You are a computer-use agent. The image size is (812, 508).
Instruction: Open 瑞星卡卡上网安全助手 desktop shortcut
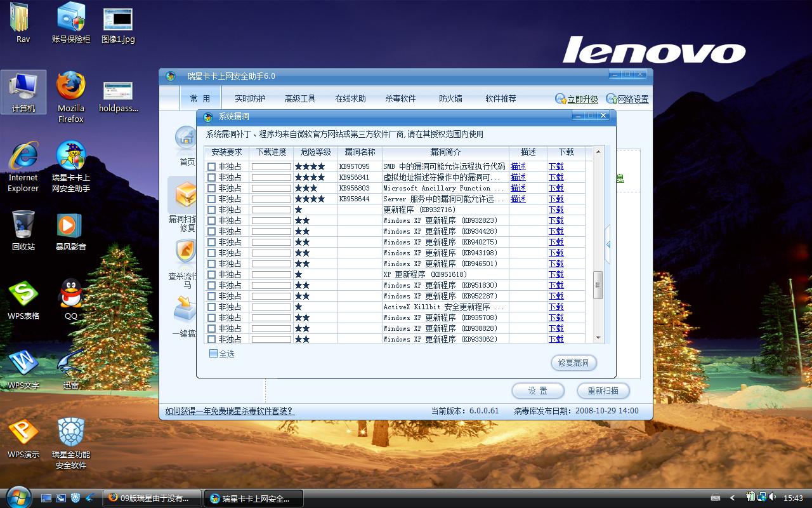point(71,167)
